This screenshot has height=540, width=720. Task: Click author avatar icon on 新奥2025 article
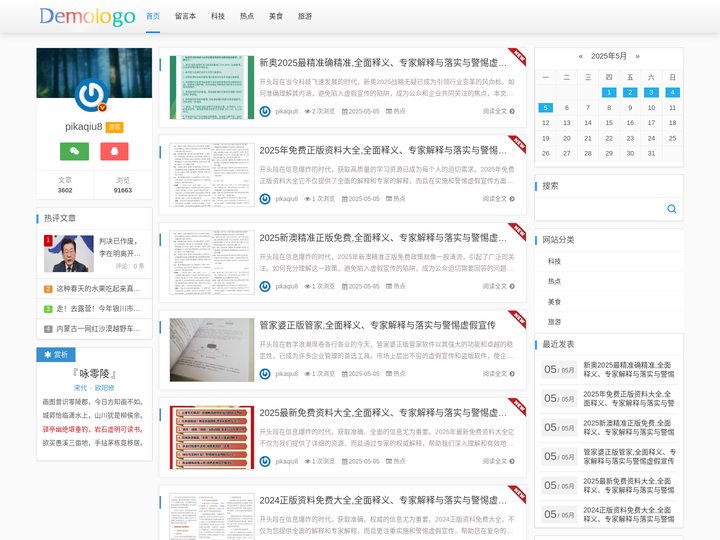265,111
